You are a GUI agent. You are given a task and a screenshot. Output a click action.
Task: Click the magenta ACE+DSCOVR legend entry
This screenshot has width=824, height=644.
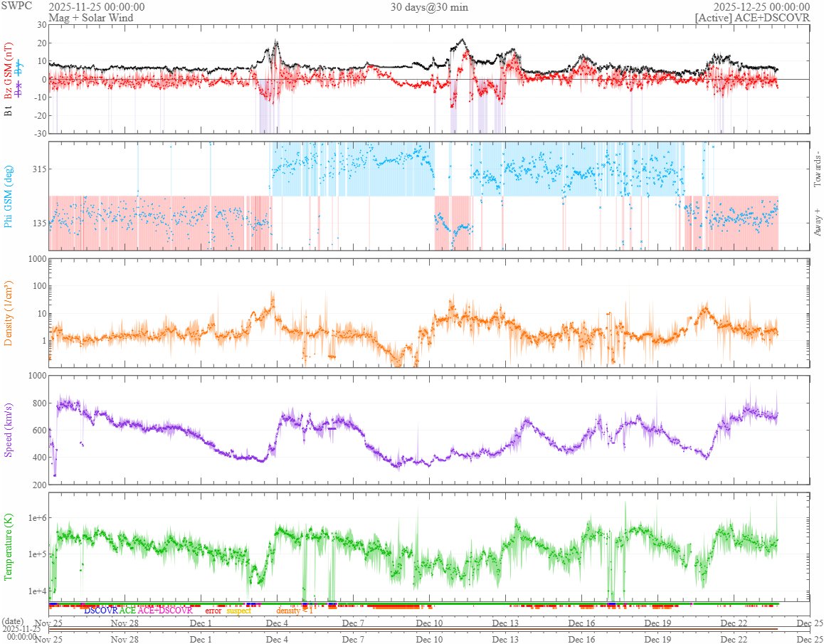[165, 611]
